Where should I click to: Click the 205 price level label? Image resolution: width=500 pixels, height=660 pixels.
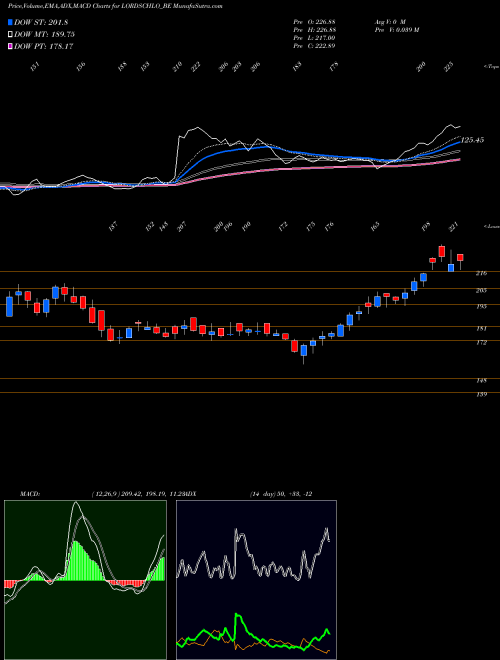point(481,290)
